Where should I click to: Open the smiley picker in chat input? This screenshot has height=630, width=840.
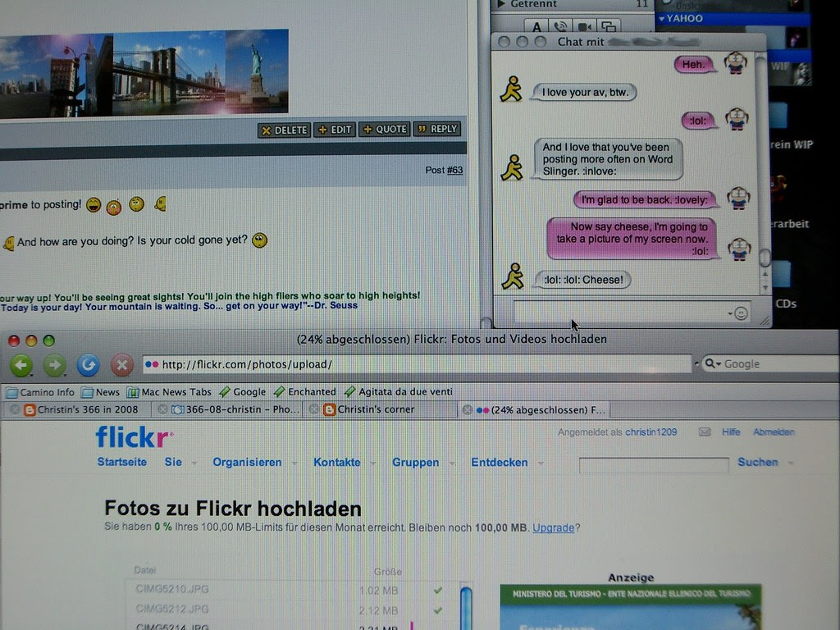(741, 313)
